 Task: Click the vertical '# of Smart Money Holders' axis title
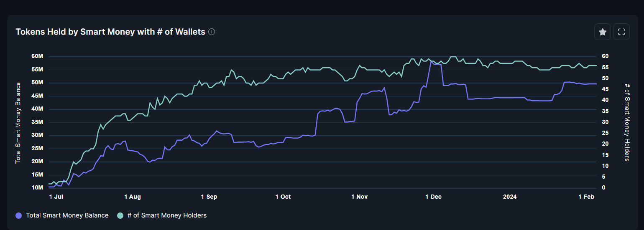click(627, 122)
